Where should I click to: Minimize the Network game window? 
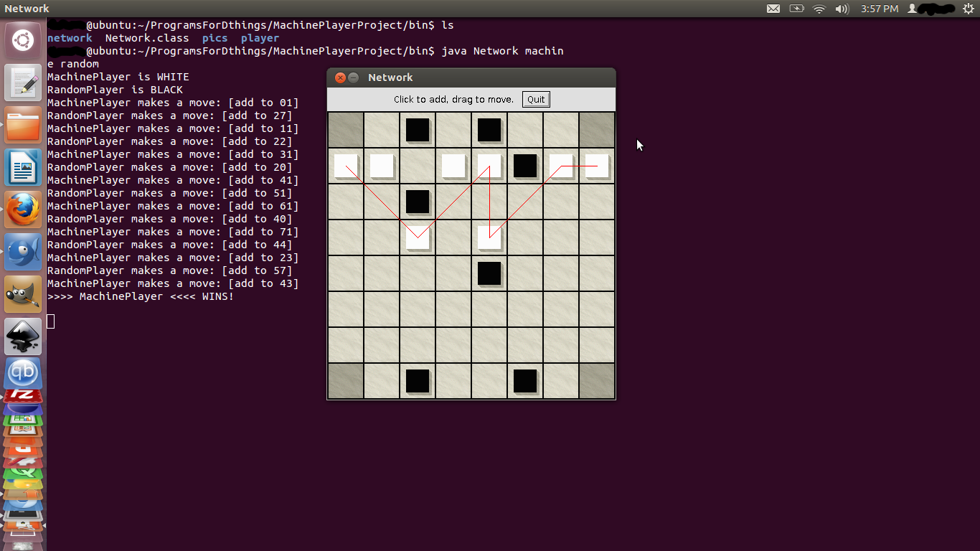click(x=354, y=77)
